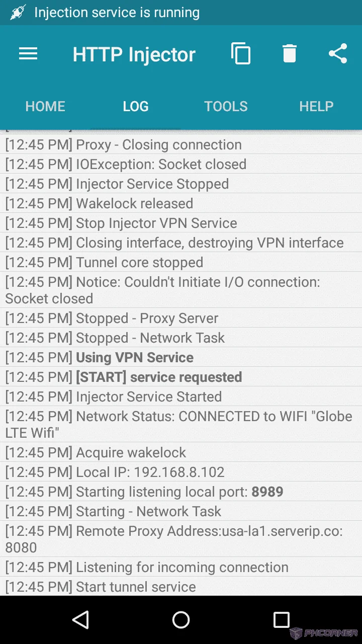Tap the injection service status bar icon
This screenshot has width=362, height=644.
click(x=18, y=13)
